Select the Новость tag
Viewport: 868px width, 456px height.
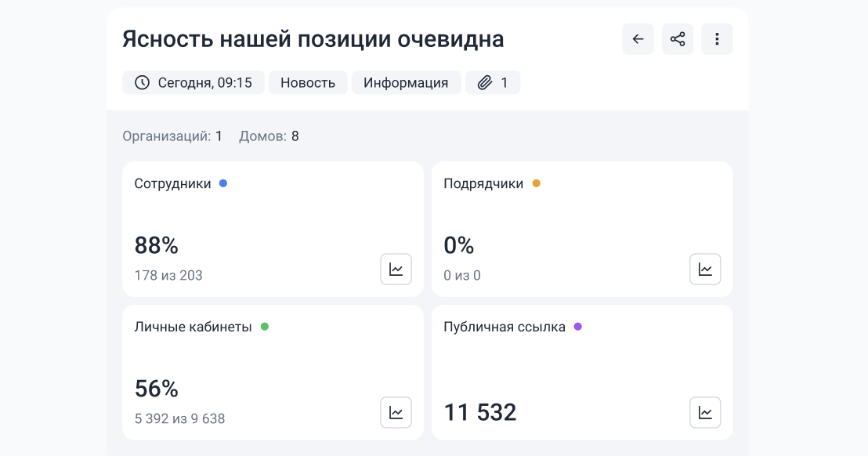coord(308,82)
